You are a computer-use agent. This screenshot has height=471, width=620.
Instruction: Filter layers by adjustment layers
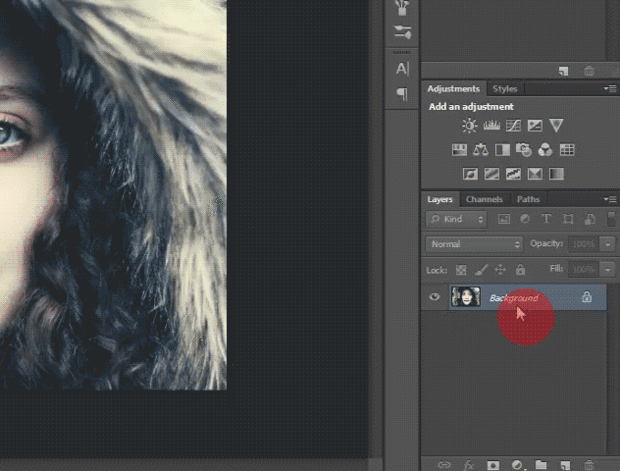tap(525, 219)
